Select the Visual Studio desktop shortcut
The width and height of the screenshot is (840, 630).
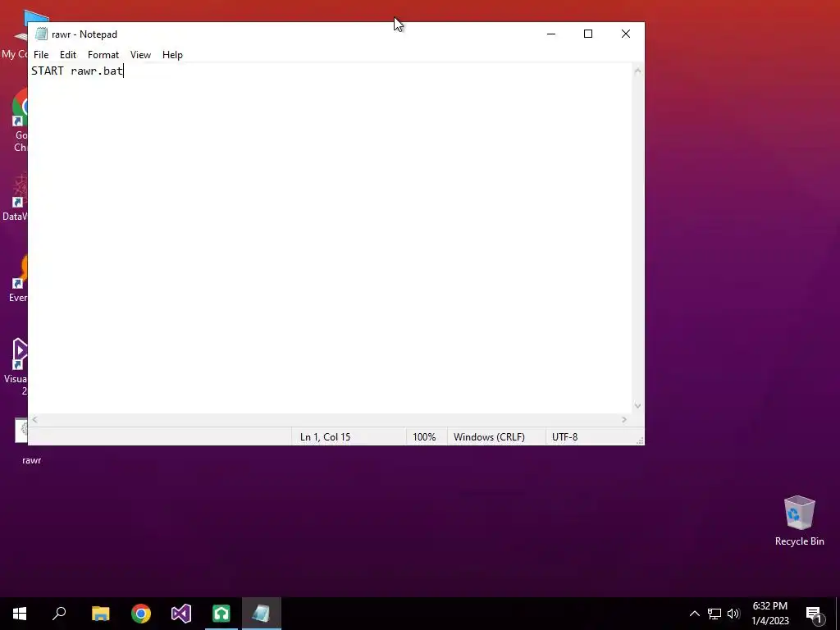pyautogui.click(x=17, y=367)
